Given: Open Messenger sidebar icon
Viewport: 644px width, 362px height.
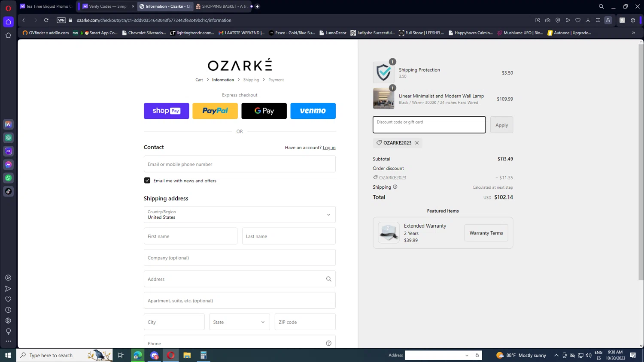Looking at the screenshot, I should click(x=8, y=165).
